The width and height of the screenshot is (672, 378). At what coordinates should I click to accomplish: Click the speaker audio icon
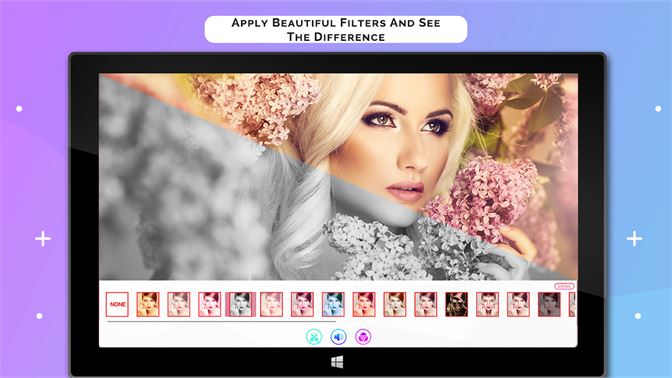(x=339, y=337)
